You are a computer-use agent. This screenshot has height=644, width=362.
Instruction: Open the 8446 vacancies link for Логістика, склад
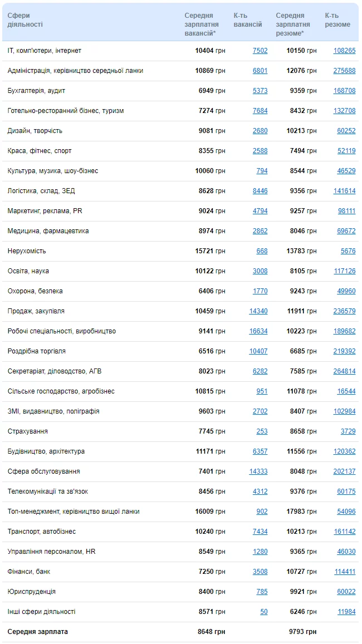coord(260,191)
